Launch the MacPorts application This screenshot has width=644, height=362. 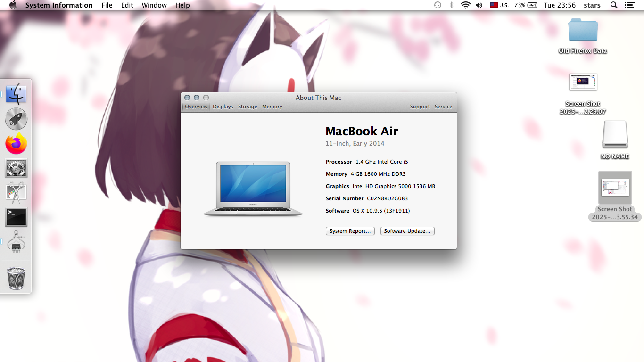[16, 242]
